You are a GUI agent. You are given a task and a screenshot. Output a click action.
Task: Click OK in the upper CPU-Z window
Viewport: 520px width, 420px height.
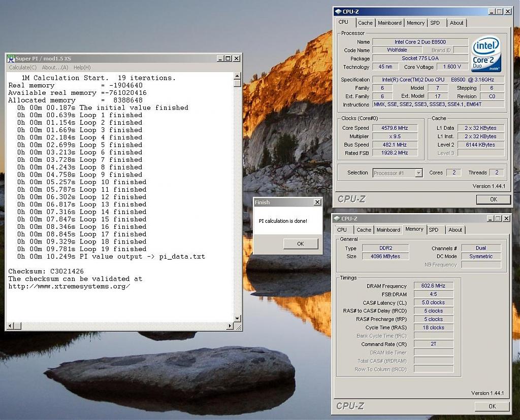494,199
